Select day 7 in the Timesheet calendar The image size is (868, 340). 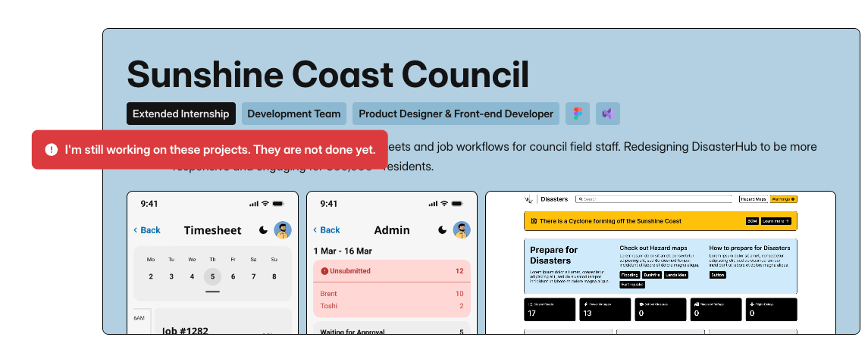[x=253, y=276]
